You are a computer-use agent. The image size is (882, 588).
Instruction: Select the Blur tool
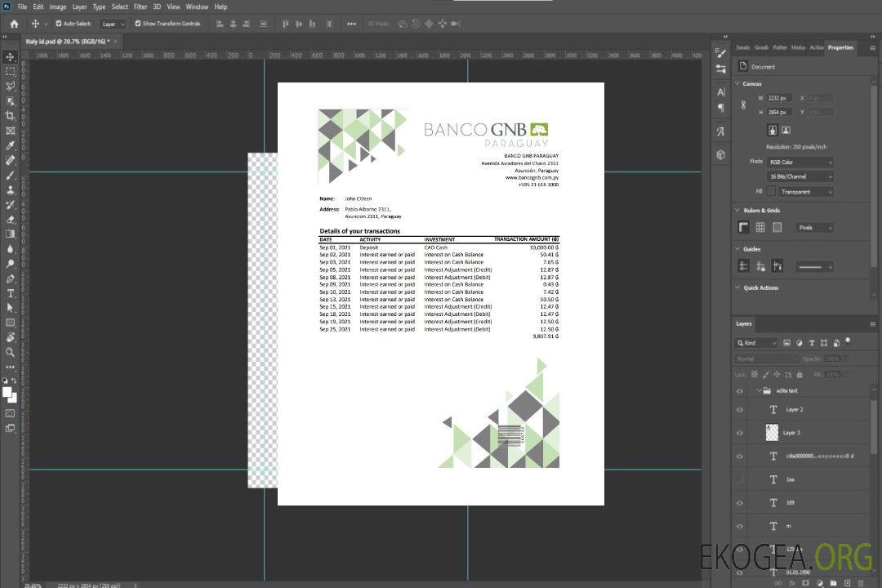click(x=10, y=249)
